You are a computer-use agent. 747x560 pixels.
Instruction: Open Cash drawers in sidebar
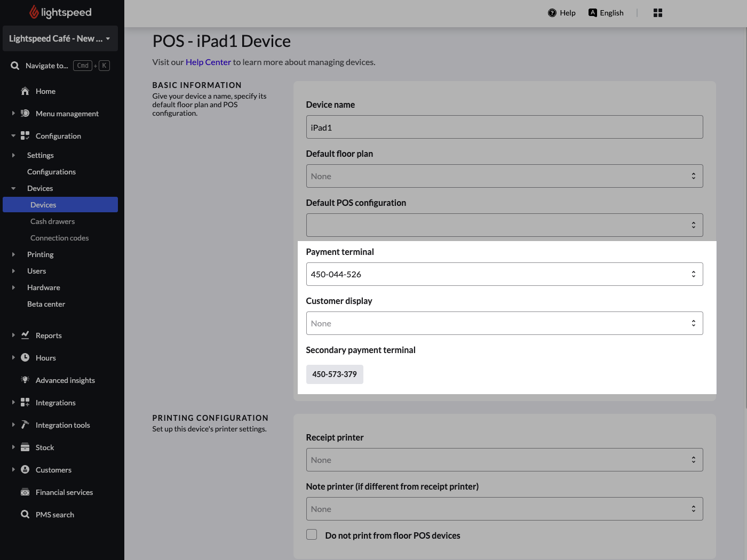[52, 221]
